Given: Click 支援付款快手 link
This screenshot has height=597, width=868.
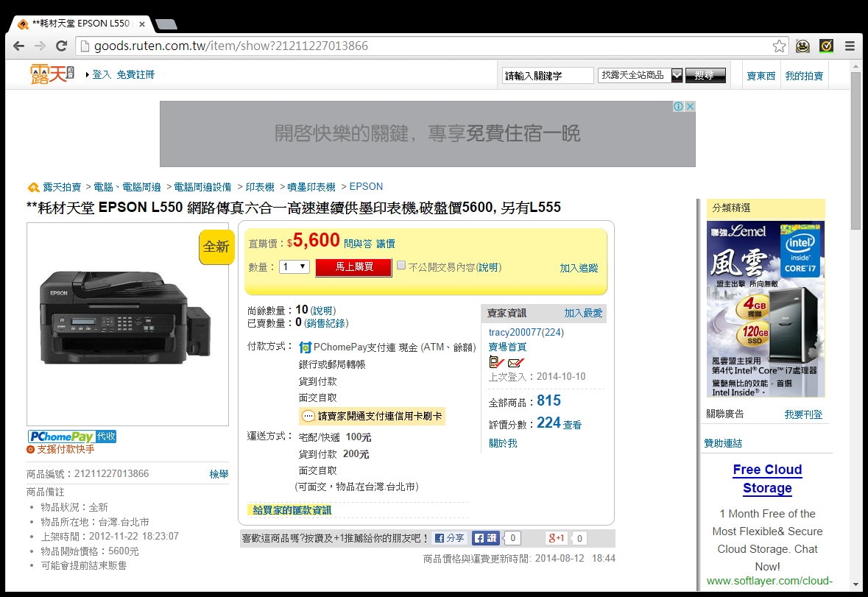Looking at the screenshot, I should 66,449.
